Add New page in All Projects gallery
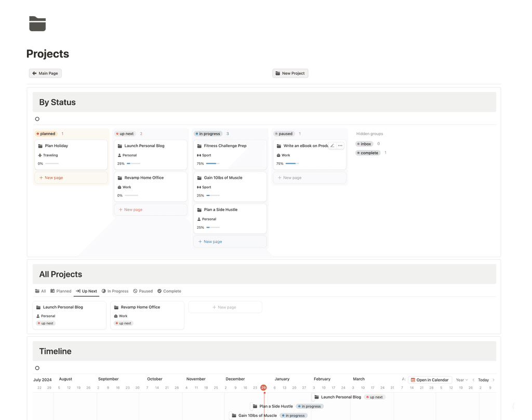 tap(225, 307)
